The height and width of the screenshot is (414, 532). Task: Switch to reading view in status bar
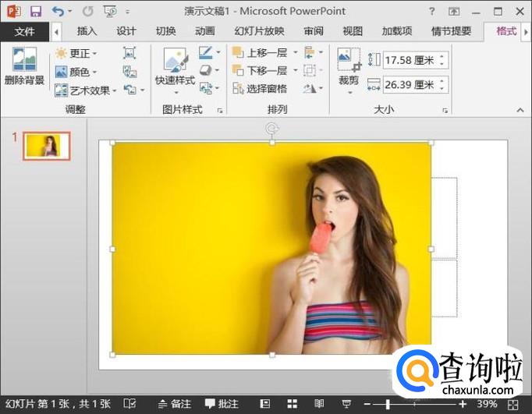pyautogui.click(x=318, y=404)
